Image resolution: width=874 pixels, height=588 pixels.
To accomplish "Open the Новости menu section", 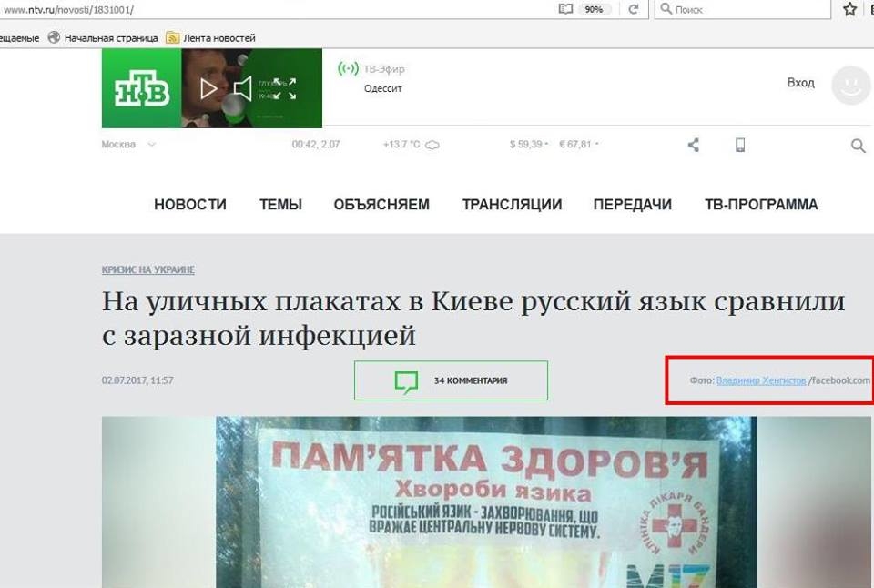I will [189, 205].
